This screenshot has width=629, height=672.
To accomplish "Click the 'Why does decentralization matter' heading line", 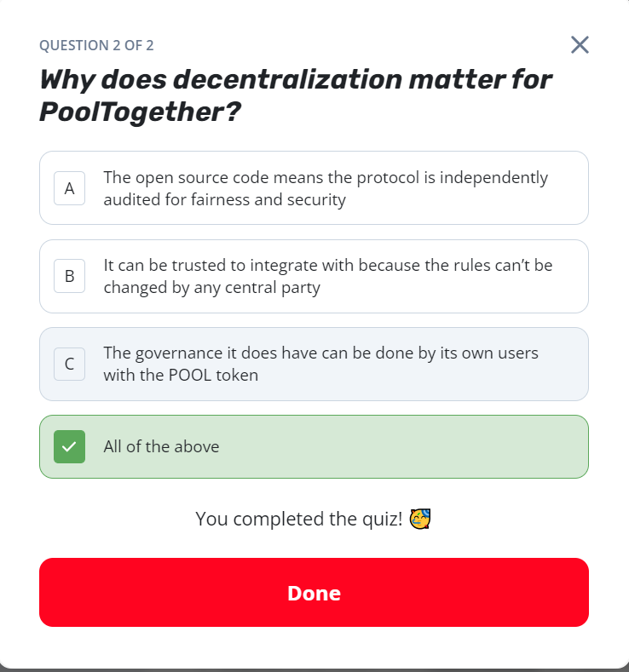I will [296, 80].
